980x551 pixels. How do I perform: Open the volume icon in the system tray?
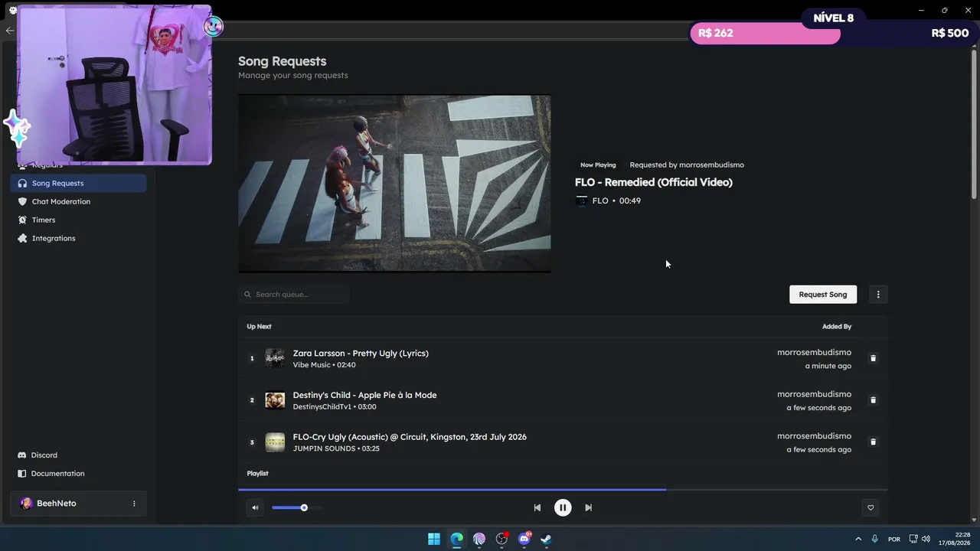tap(926, 539)
